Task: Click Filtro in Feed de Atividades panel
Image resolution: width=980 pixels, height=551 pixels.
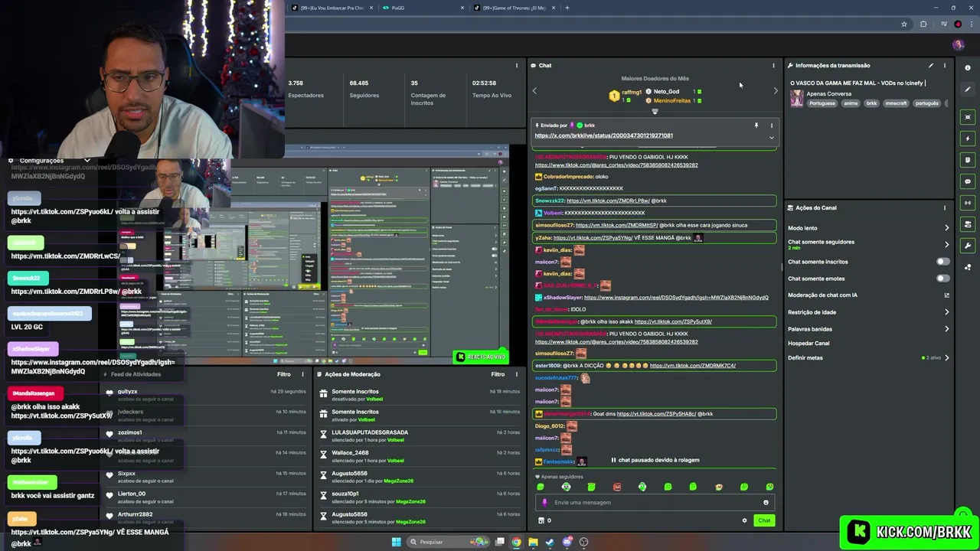Action: click(x=284, y=374)
